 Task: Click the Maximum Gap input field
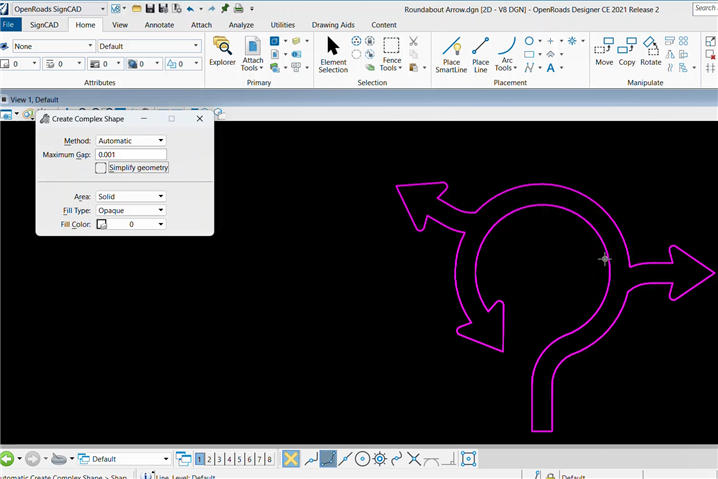point(130,155)
